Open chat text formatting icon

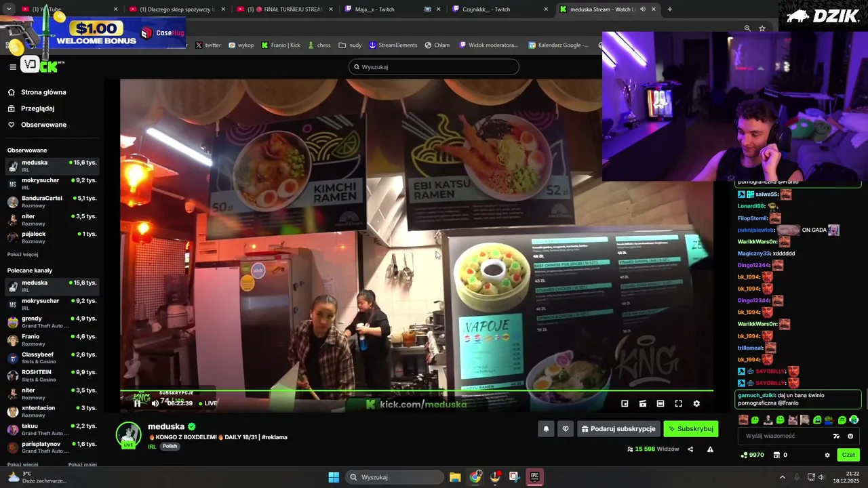[x=837, y=436]
